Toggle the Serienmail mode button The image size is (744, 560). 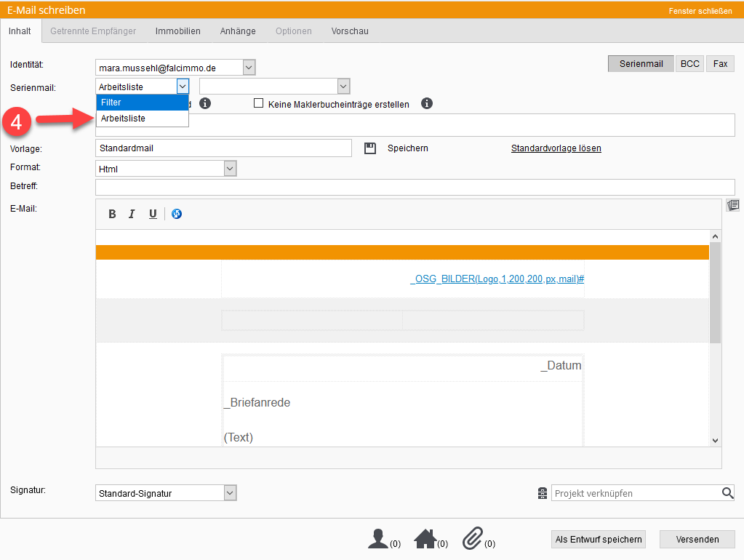pos(641,64)
